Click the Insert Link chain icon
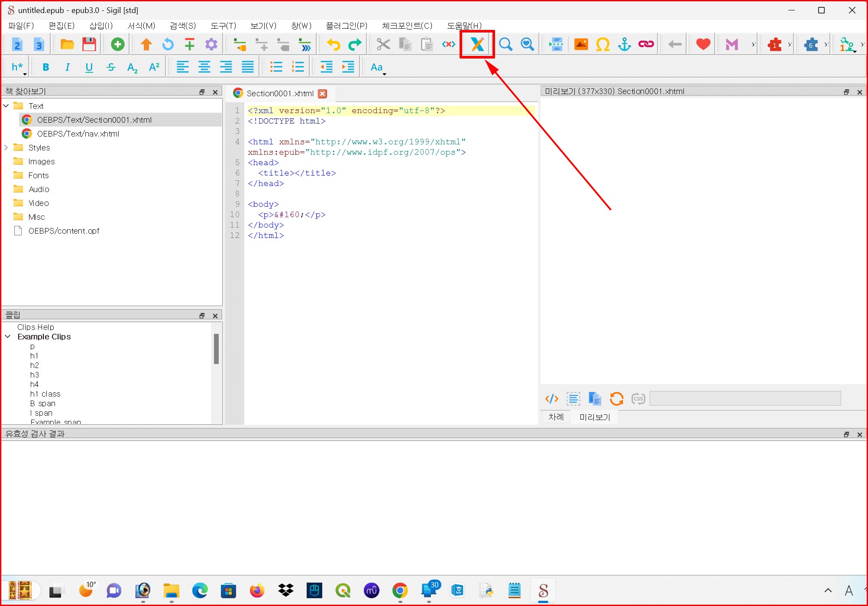This screenshot has width=868, height=606. click(x=646, y=44)
